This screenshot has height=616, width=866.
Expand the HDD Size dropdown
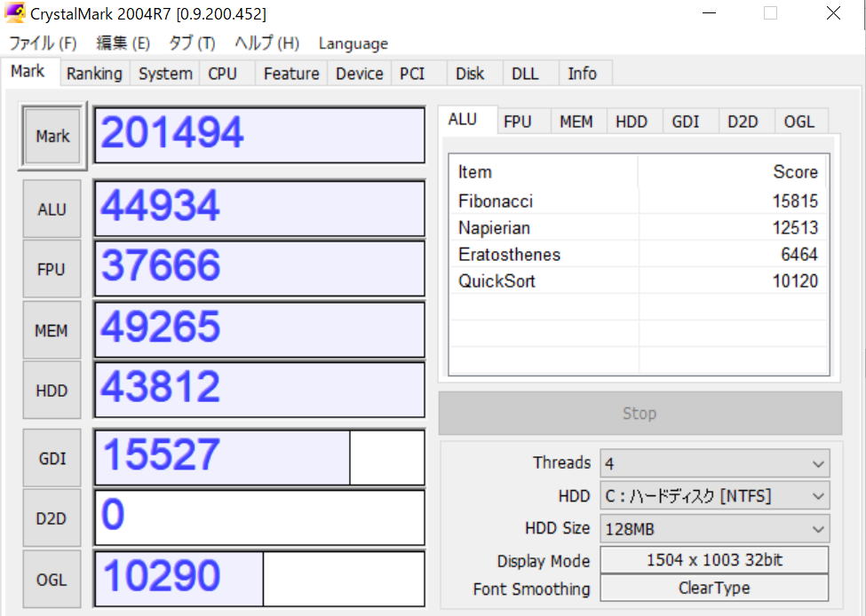pos(715,529)
